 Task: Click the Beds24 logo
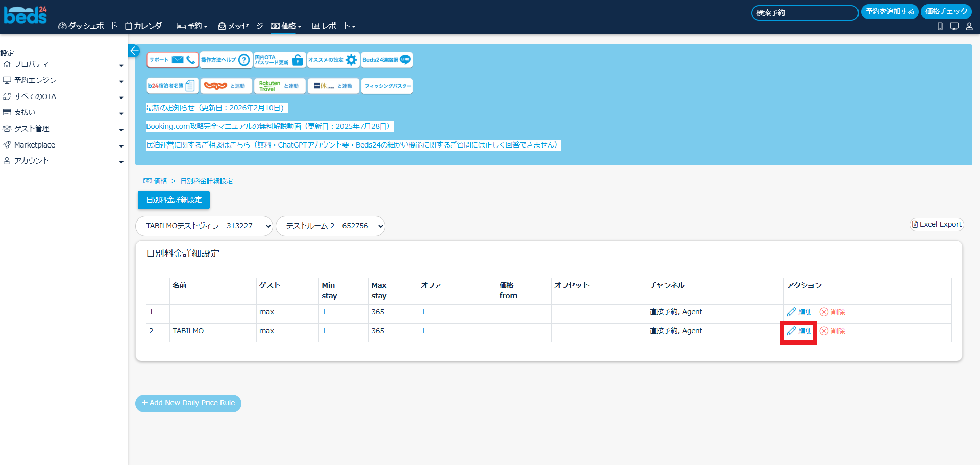point(26,15)
